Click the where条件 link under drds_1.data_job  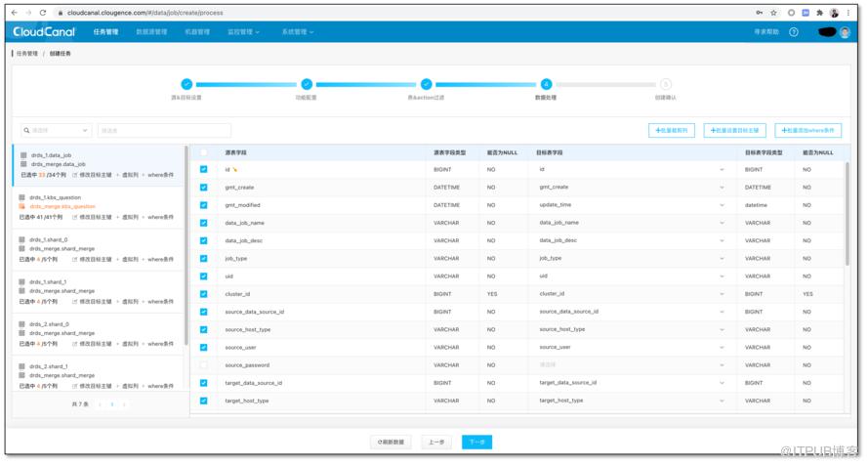point(160,175)
